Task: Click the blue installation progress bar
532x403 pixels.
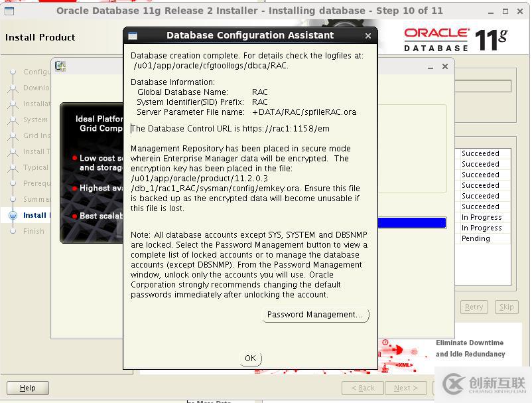Action: 412,222
